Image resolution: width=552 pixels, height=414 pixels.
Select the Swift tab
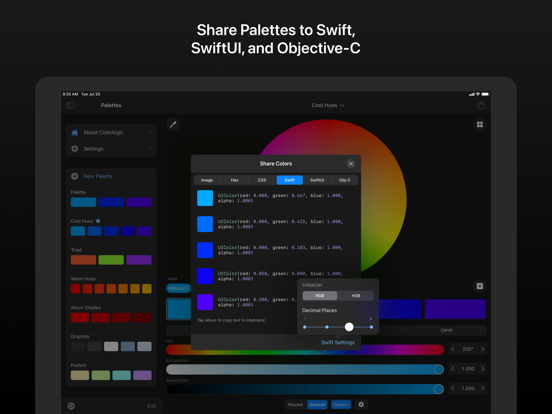tap(290, 180)
